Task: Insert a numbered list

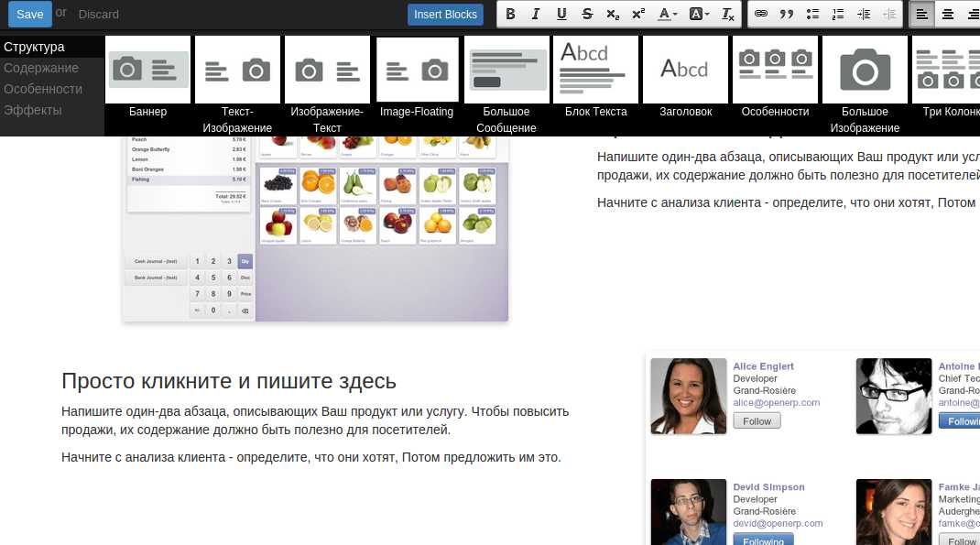Action: point(837,14)
